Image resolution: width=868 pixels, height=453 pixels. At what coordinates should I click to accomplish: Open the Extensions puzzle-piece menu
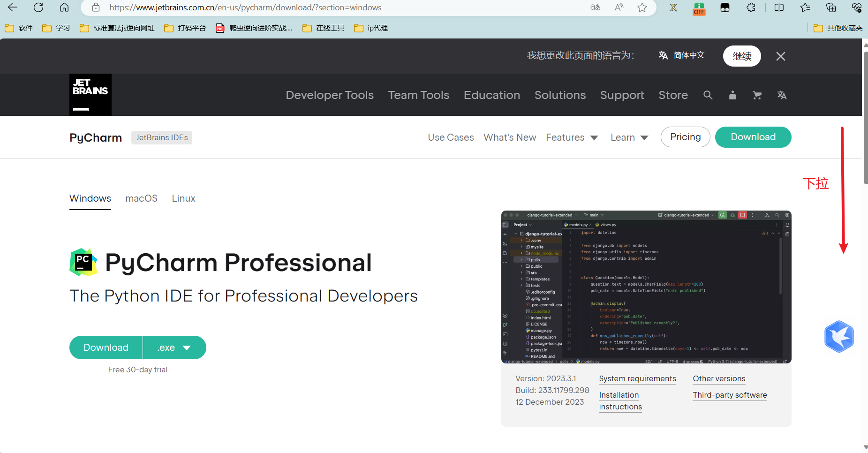coord(751,8)
